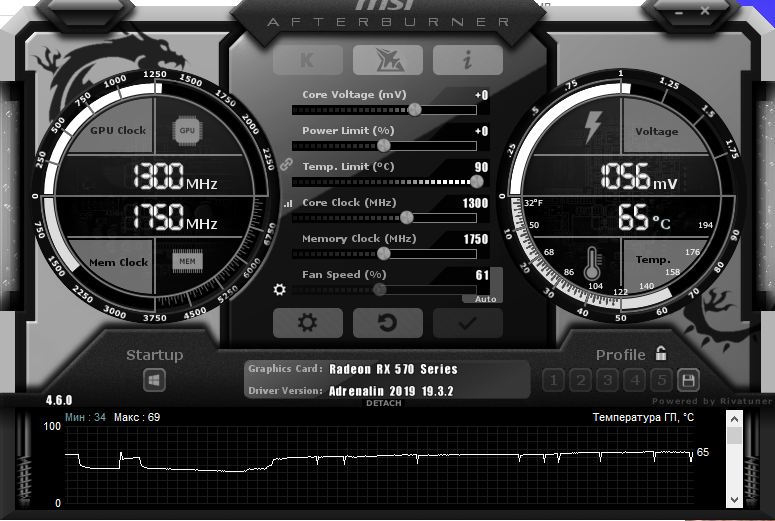The width and height of the screenshot is (775, 521).
Task: Click the 65 °C temperature readout
Action: [x=644, y=217]
